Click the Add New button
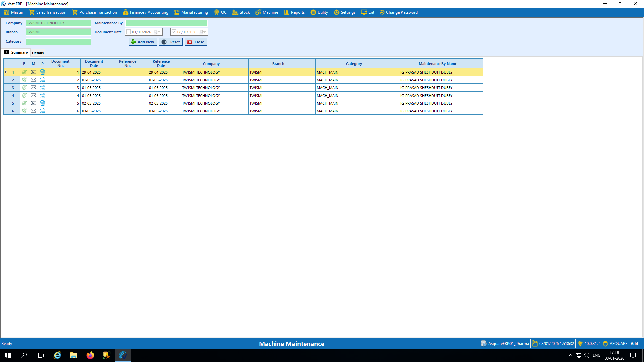 coord(143,42)
